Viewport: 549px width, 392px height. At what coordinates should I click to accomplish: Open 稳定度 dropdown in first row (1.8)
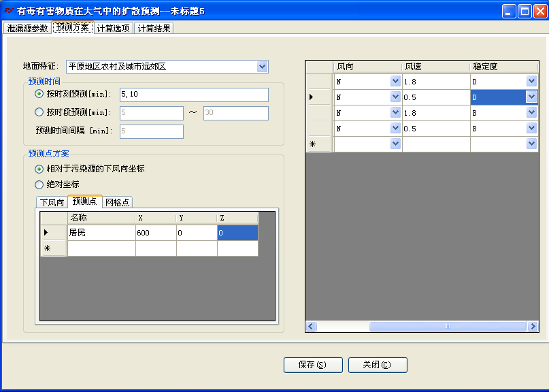pyautogui.click(x=531, y=81)
